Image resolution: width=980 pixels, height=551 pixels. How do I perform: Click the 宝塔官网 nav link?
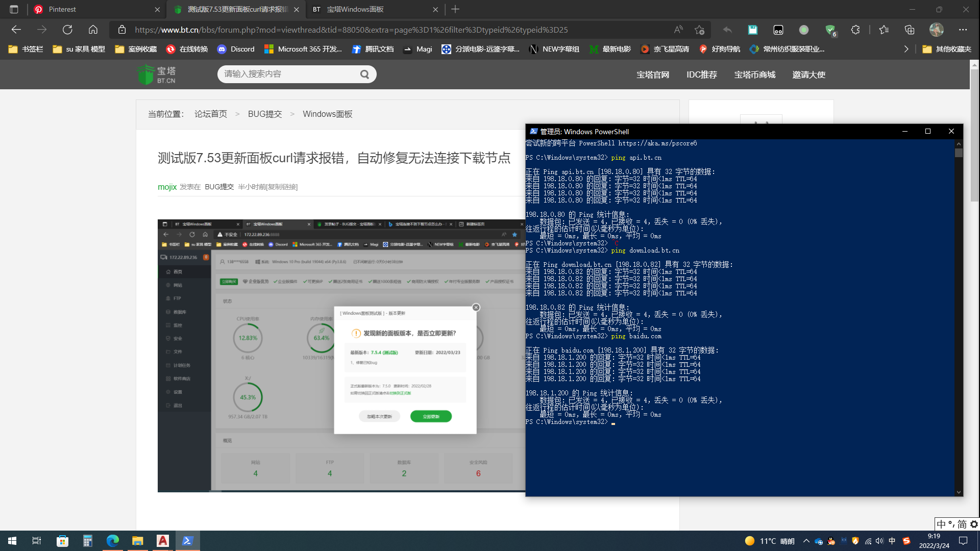(x=653, y=74)
